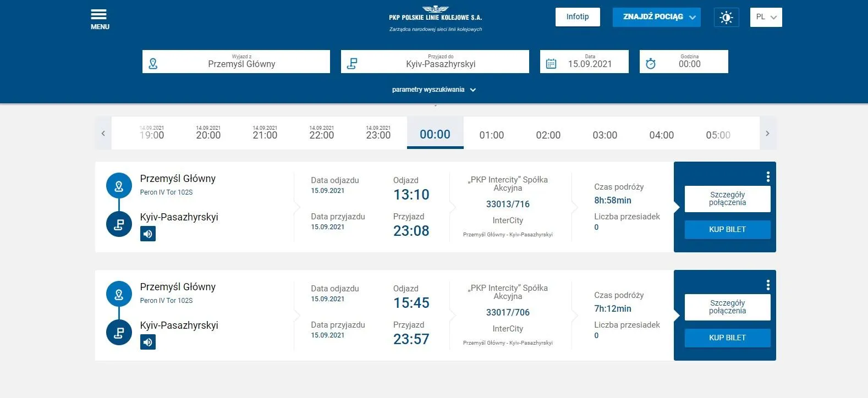Open the calendar date picker icon
The width and height of the screenshot is (868, 398).
[551, 64]
